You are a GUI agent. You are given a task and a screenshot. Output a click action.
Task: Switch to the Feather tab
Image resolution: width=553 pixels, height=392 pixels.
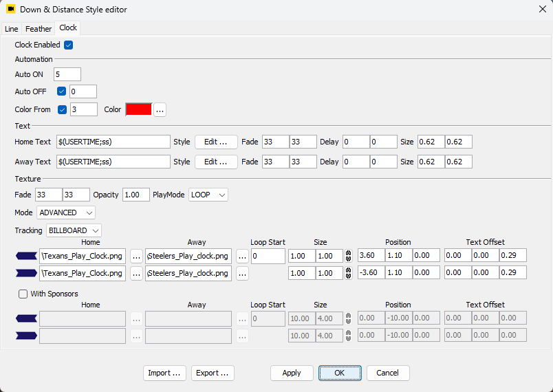tap(39, 29)
